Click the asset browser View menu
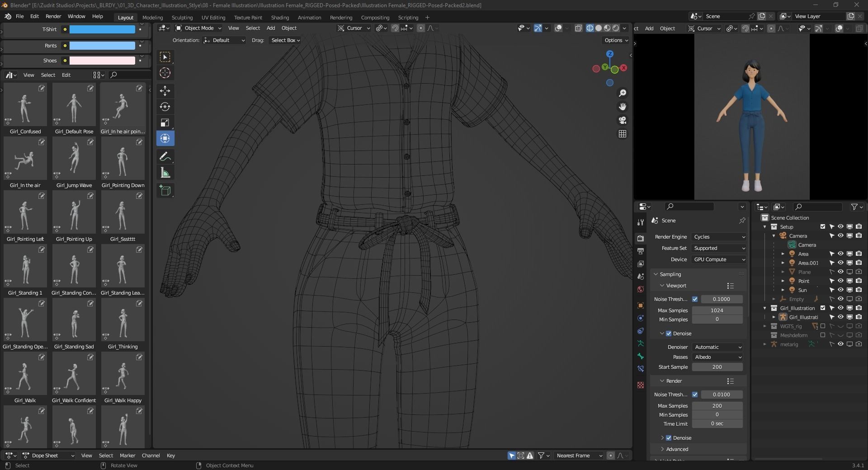 (28, 75)
